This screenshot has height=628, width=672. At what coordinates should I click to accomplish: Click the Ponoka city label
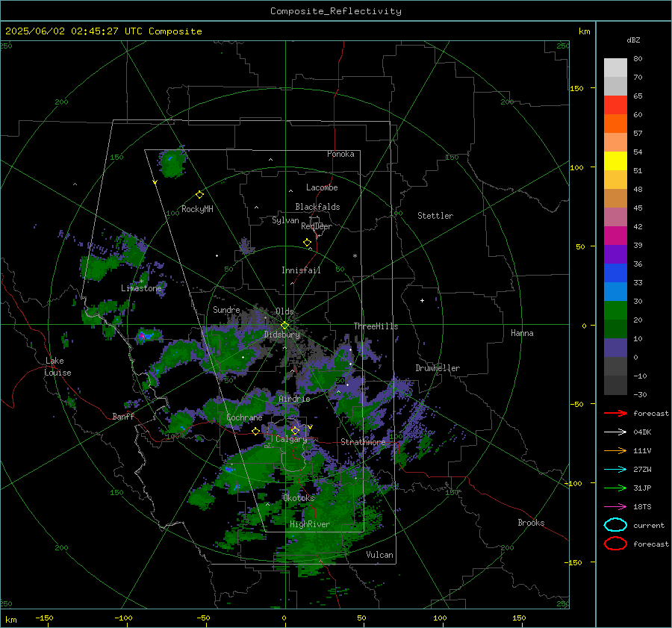(x=340, y=154)
